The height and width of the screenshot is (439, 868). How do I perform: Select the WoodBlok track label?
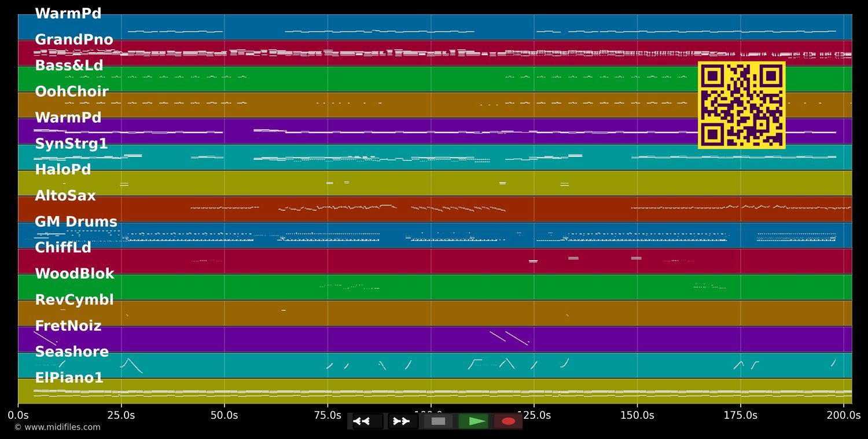pyautogui.click(x=75, y=274)
